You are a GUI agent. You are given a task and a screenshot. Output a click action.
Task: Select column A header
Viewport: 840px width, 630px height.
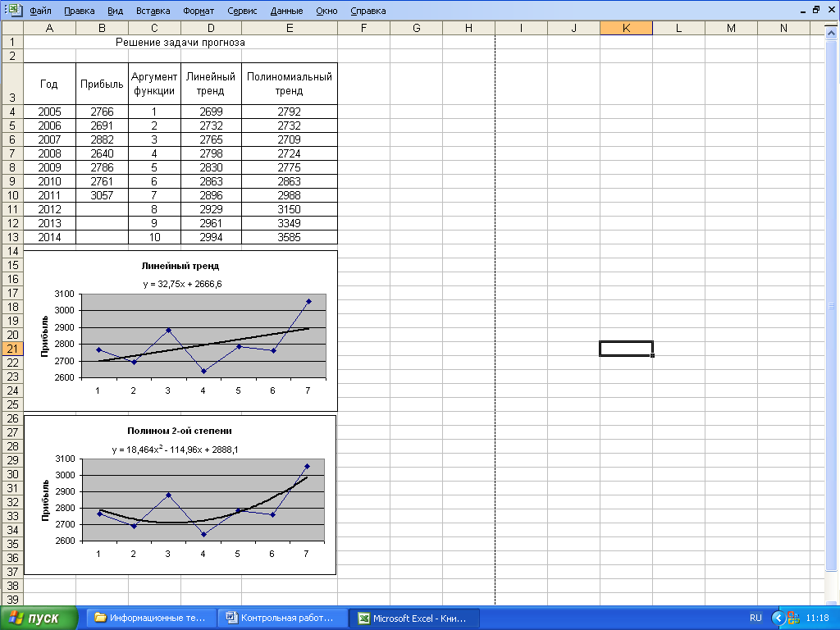click(49, 28)
